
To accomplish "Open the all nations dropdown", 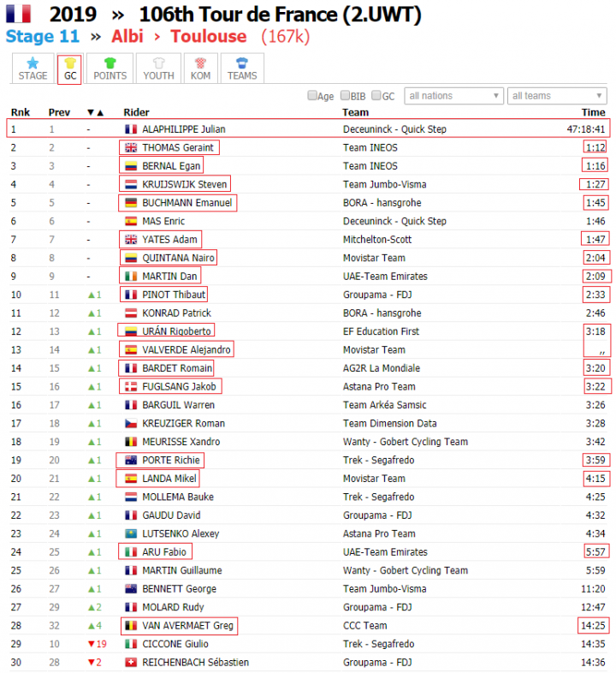I will pos(453,96).
